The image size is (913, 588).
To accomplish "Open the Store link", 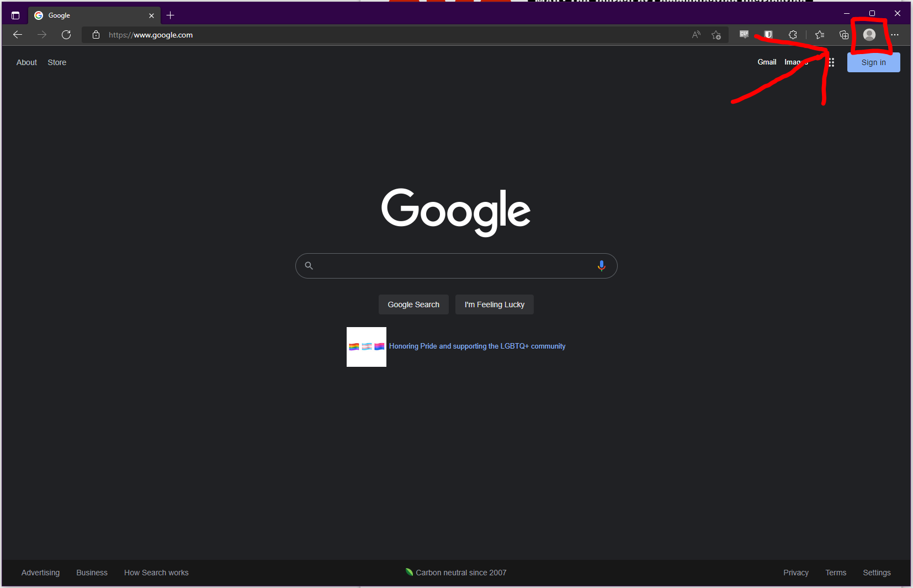I will click(x=57, y=62).
